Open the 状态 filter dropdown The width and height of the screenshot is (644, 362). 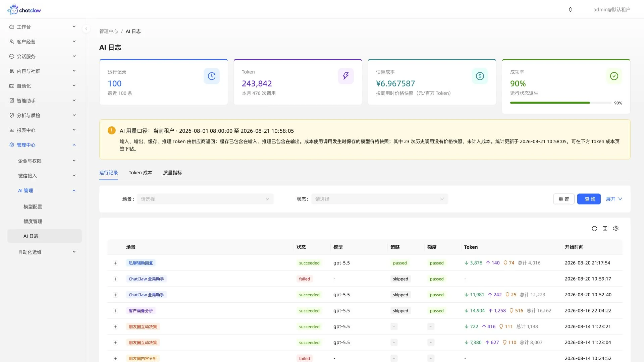click(x=380, y=199)
